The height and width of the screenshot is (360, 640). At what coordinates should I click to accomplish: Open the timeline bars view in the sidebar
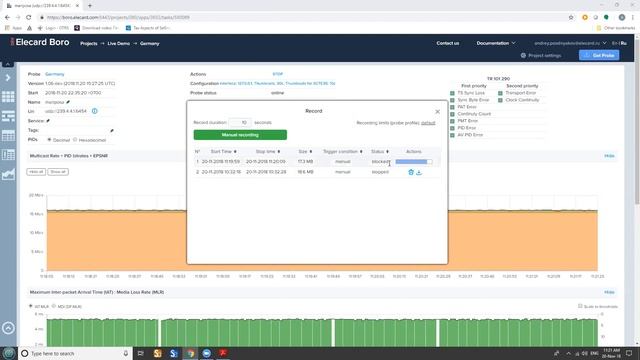coord(8,116)
